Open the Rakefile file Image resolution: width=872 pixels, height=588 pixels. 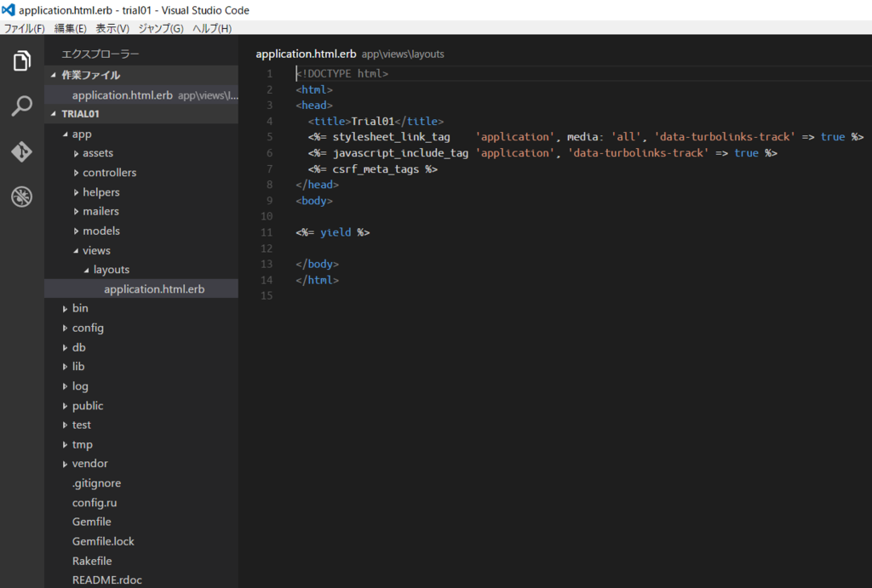click(x=92, y=561)
